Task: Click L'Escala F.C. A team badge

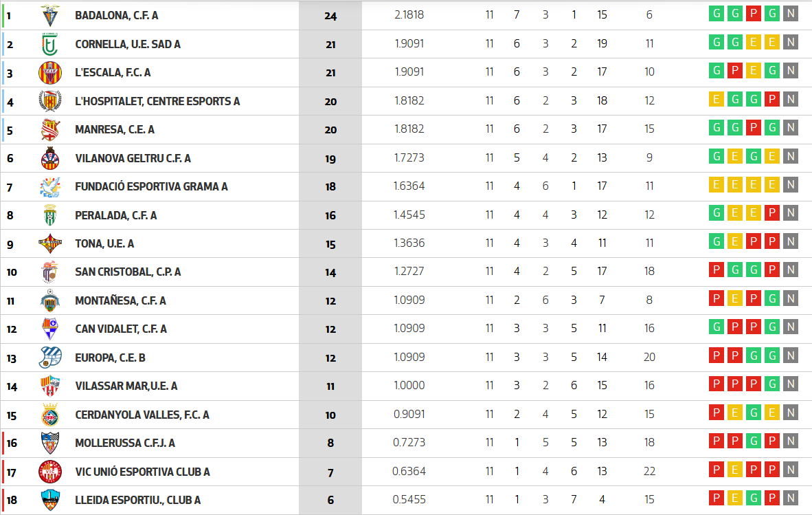Action: click(50, 72)
